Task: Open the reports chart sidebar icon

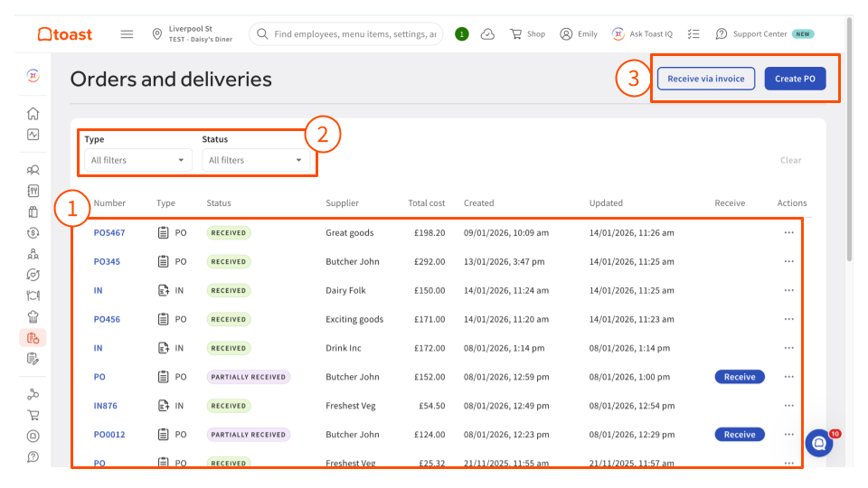Action: pos(33,135)
